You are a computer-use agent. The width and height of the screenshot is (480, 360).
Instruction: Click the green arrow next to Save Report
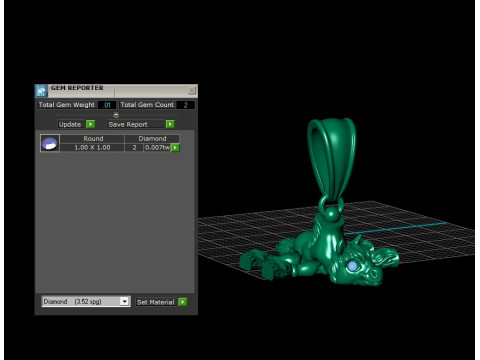coord(170,124)
